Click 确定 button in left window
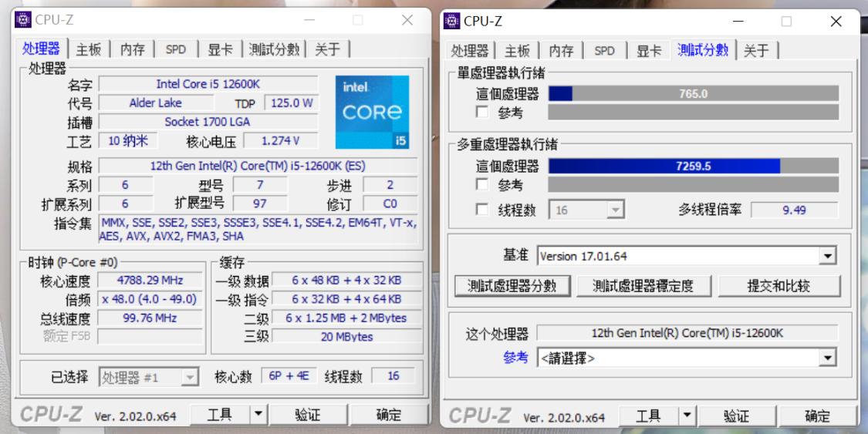The width and height of the screenshot is (868, 434). pyautogui.click(x=389, y=414)
